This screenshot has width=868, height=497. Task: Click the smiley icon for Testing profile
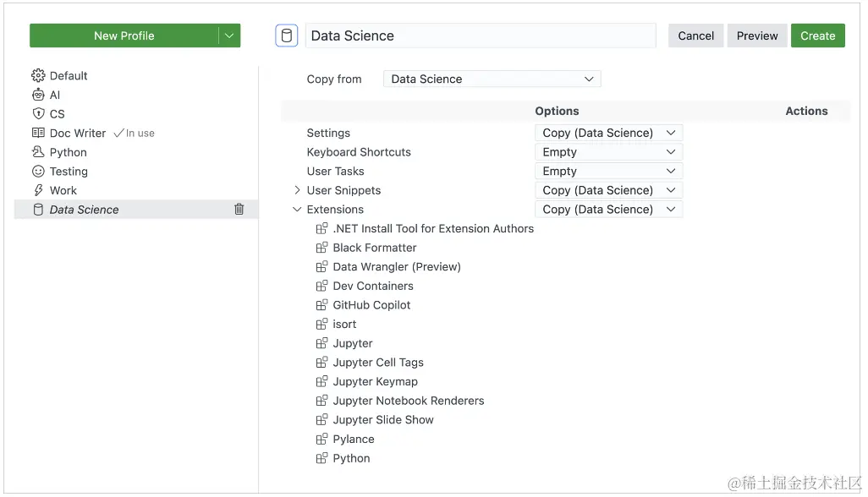click(38, 172)
